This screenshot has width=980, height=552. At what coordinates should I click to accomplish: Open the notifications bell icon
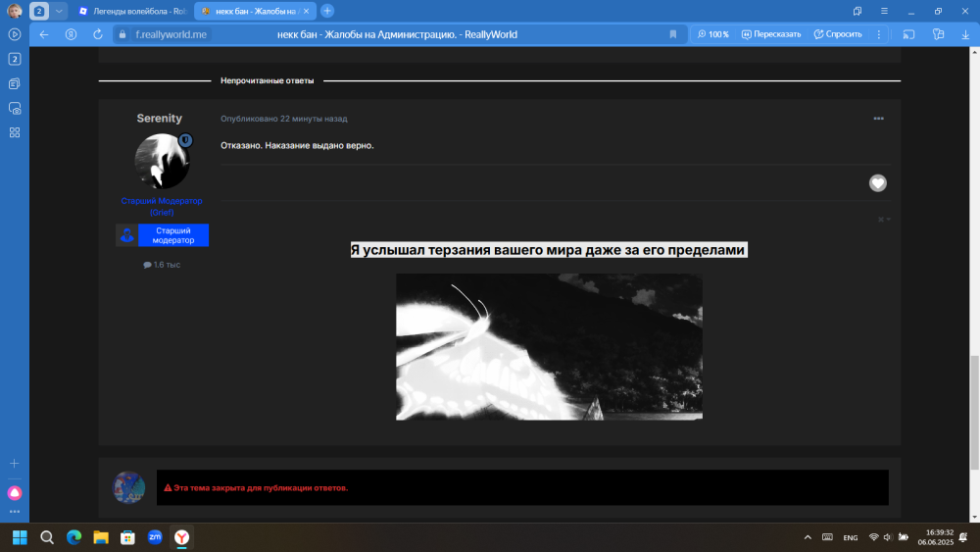coord(963,537)
